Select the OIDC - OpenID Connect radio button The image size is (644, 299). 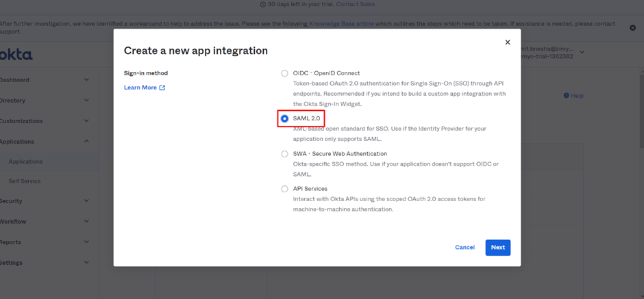(284, 73)
